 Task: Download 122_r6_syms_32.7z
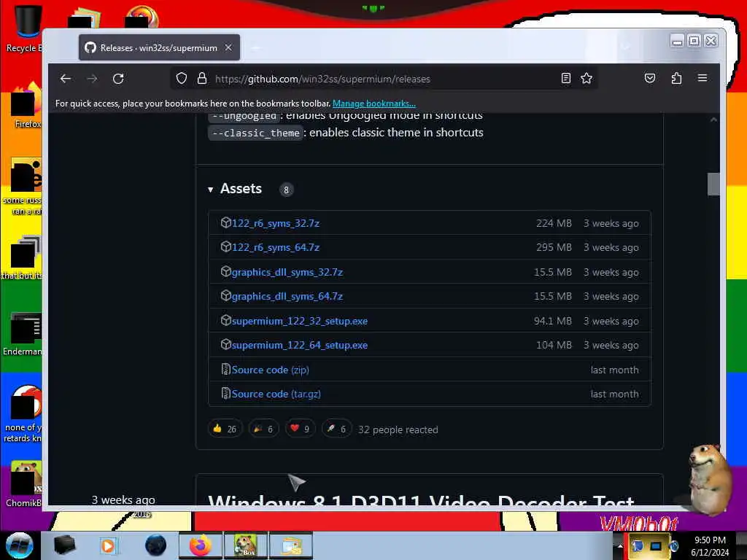tap(275, 223)
